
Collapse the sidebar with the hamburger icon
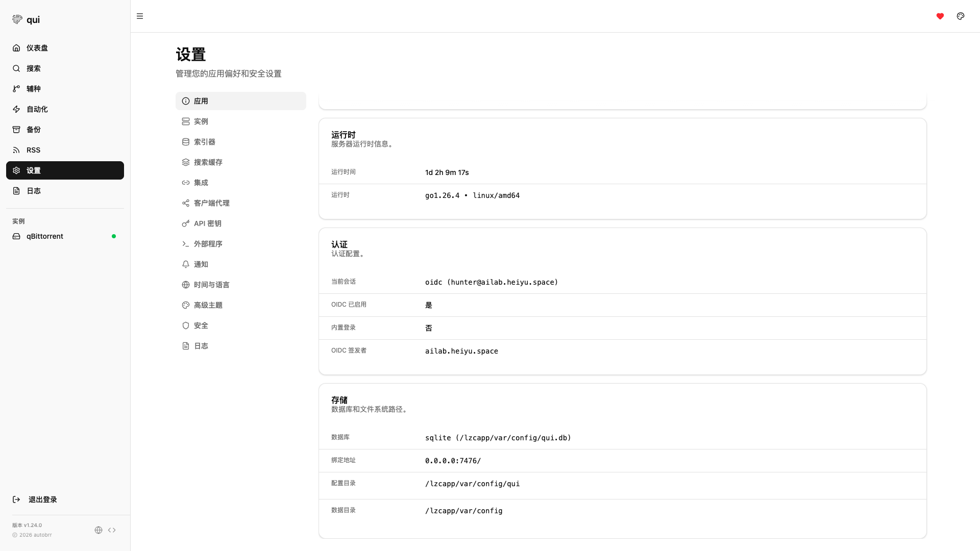(140, 16)
